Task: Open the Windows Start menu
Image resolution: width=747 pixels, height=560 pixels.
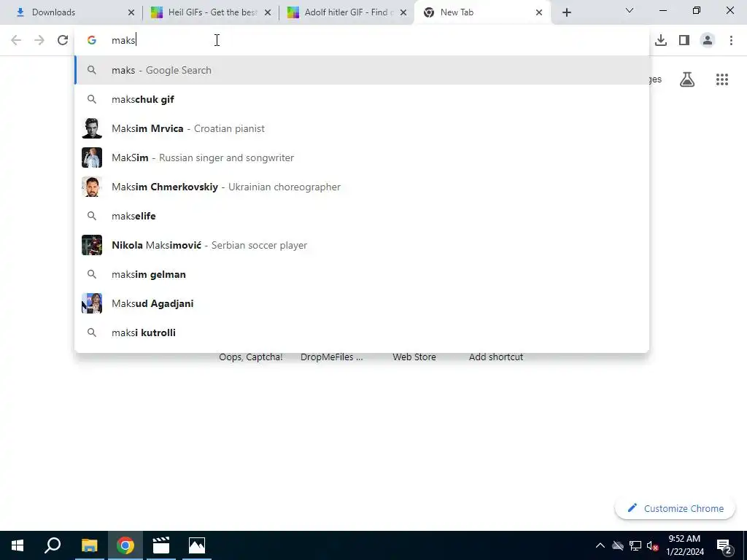Action: tap(18, 545)
